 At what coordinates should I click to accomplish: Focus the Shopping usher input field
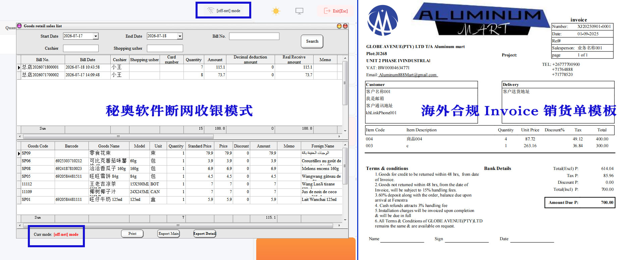click(165, 48)
